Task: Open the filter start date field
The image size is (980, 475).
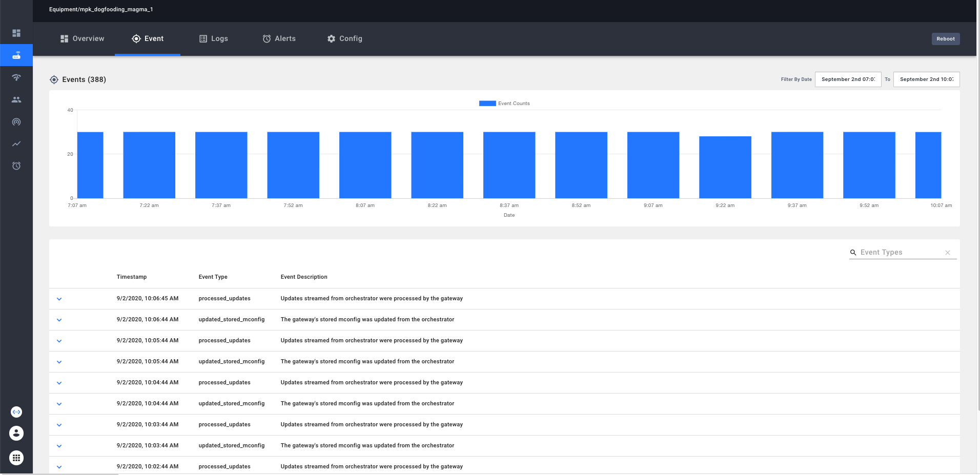Action: 848,79
